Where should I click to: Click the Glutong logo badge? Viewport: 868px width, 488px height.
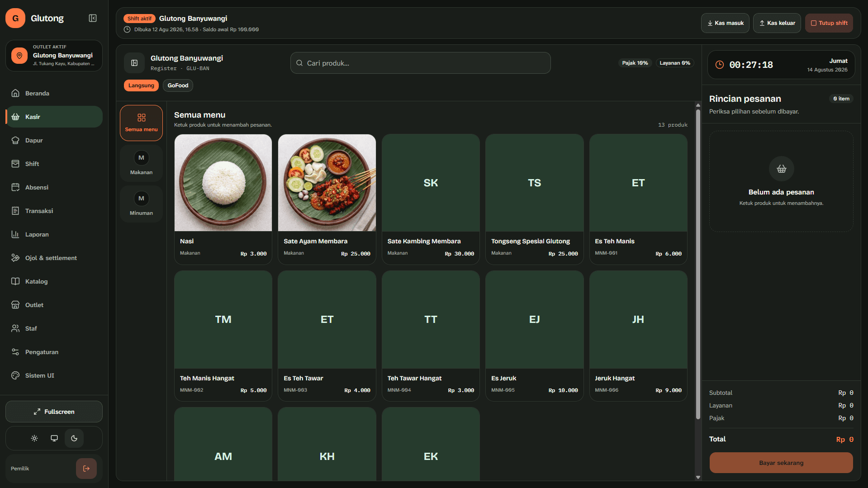[15, 18]
